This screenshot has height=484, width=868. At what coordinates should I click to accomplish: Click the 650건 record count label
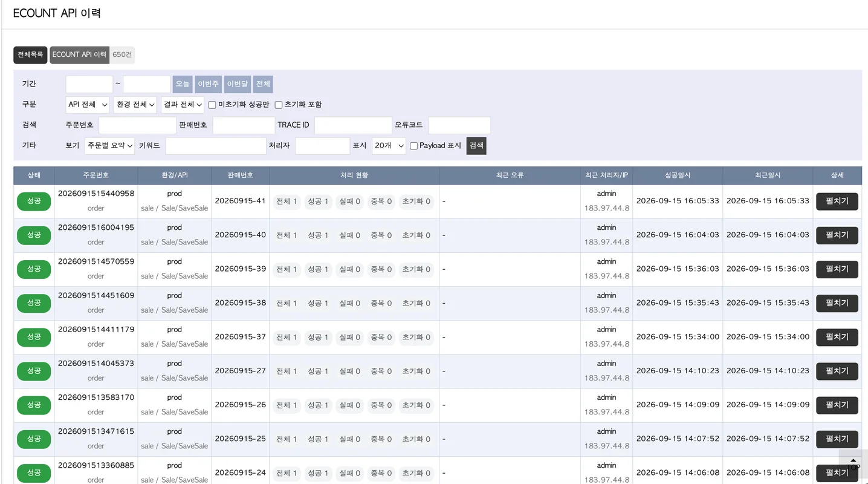click(x=122, y=54)
